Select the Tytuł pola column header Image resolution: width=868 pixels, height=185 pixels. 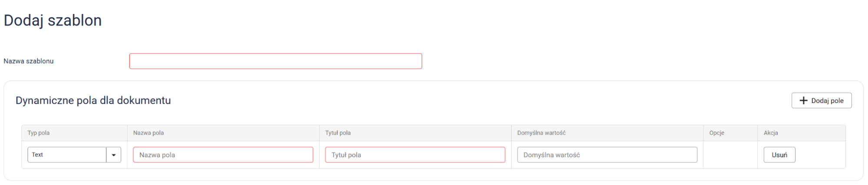[x=338, y=133]
